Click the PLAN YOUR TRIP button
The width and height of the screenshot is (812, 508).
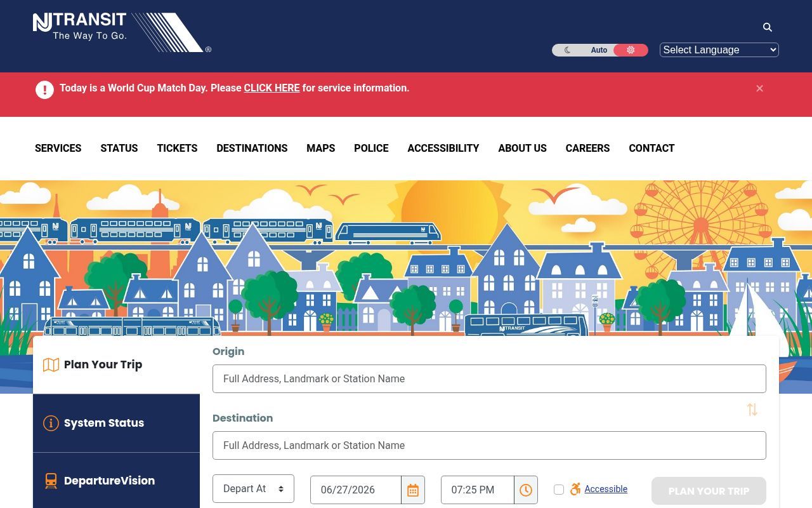click(x=709, y=491)
